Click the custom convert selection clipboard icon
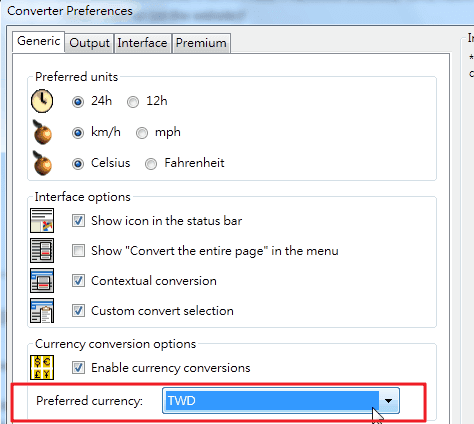Viewport: 474px width, 424px height. (42, 310)
